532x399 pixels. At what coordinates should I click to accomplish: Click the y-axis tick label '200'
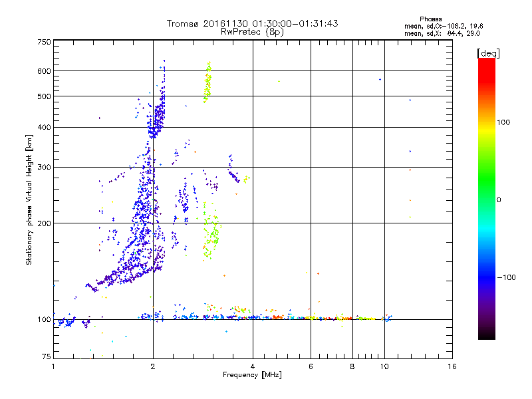point(44,223)
